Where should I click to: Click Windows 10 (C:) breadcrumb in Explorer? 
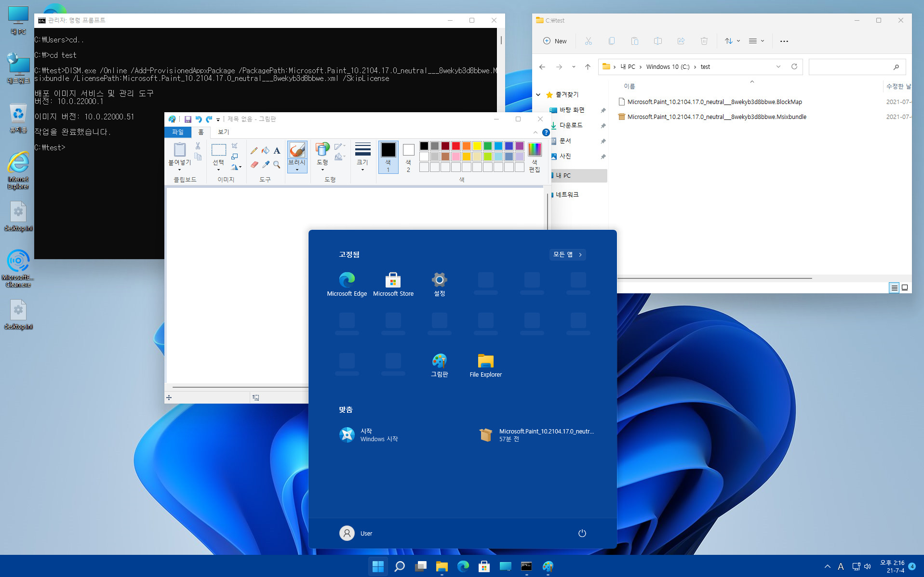(x=668, y=67)
